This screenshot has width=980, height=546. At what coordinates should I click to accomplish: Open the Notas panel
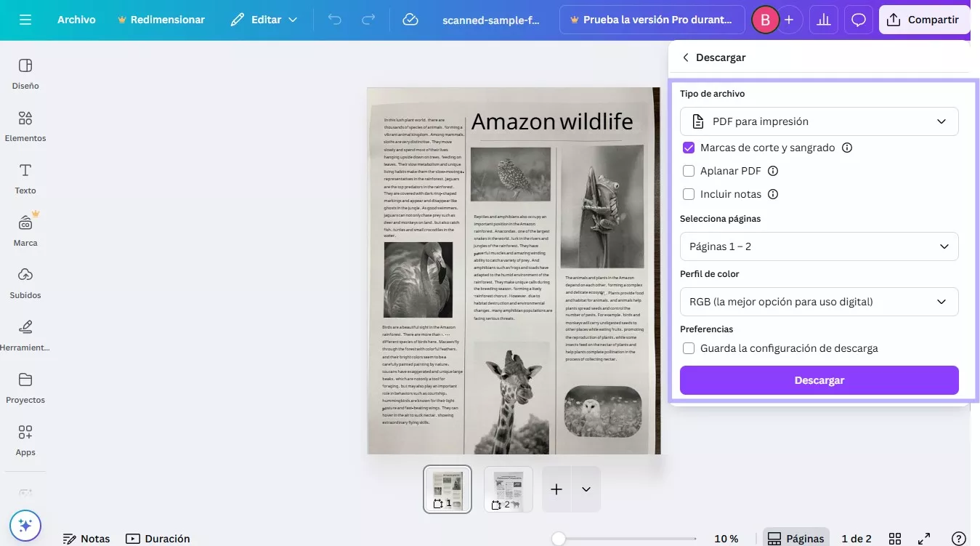click(86, 539)
